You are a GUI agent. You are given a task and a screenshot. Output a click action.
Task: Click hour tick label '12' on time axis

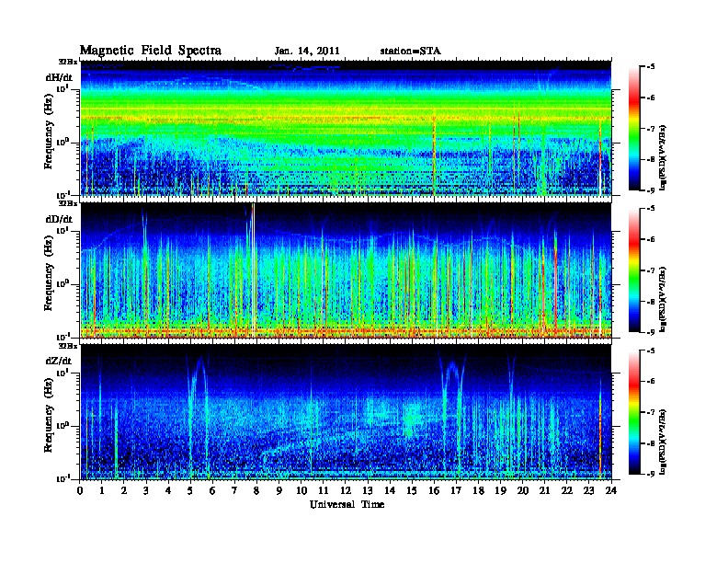346,490
